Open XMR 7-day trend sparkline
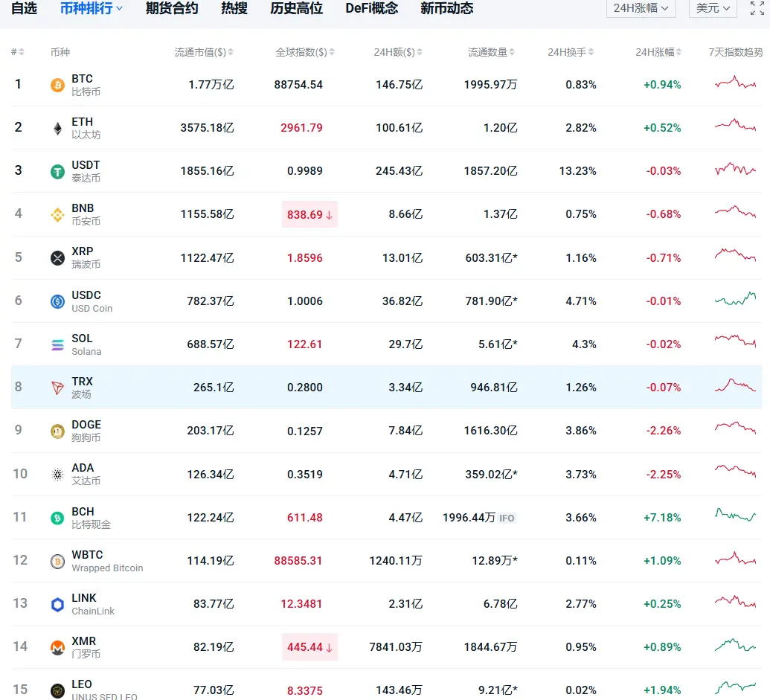 735,645
